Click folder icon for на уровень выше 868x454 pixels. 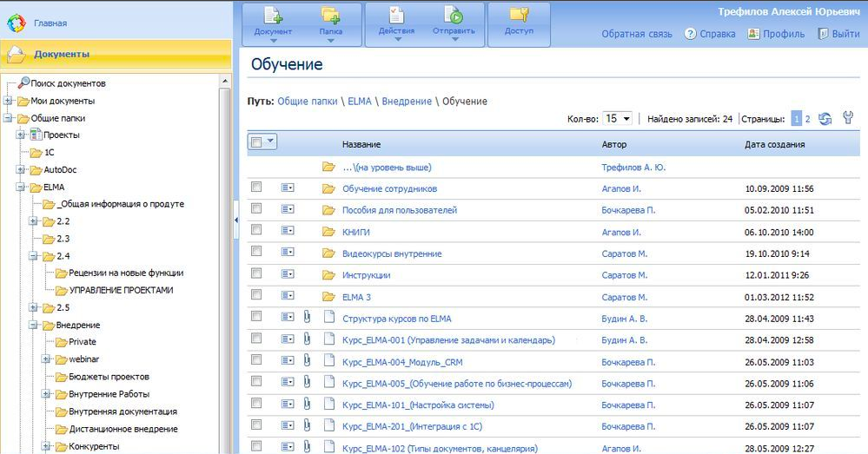328,167
